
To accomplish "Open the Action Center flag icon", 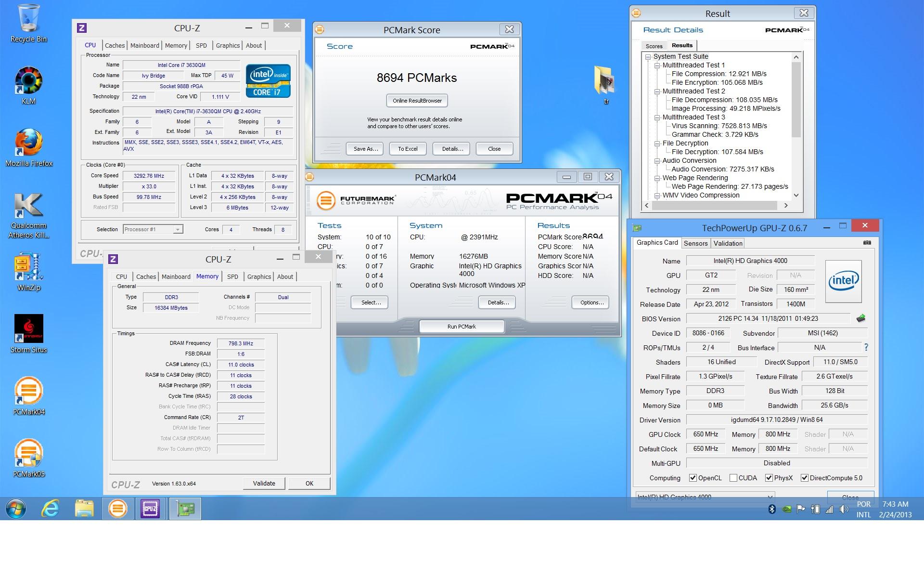I will pyautogui.click(x=801, y=509).
